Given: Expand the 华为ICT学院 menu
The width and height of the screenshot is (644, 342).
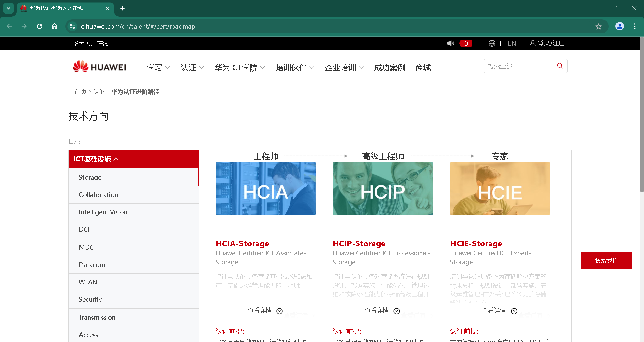Looking at the screenshot, I should (x=240, y=68).
